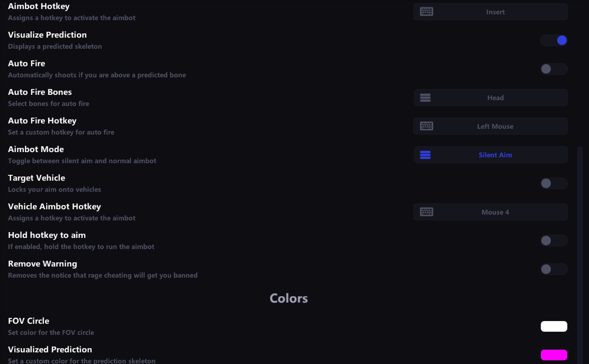The width and height of the screenshot is (589, 364).
Task: Switch on the Remove Warning toggle
Action: click(554, 269)
